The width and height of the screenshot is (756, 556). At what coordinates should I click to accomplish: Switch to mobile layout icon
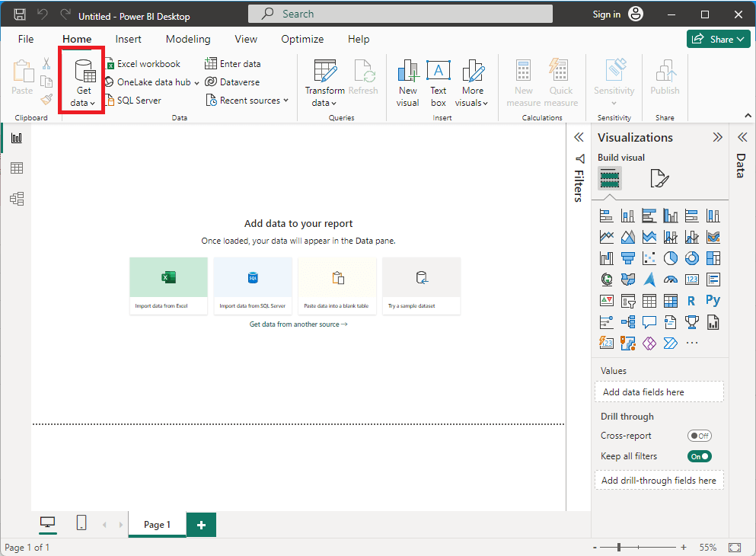(81, 522)
